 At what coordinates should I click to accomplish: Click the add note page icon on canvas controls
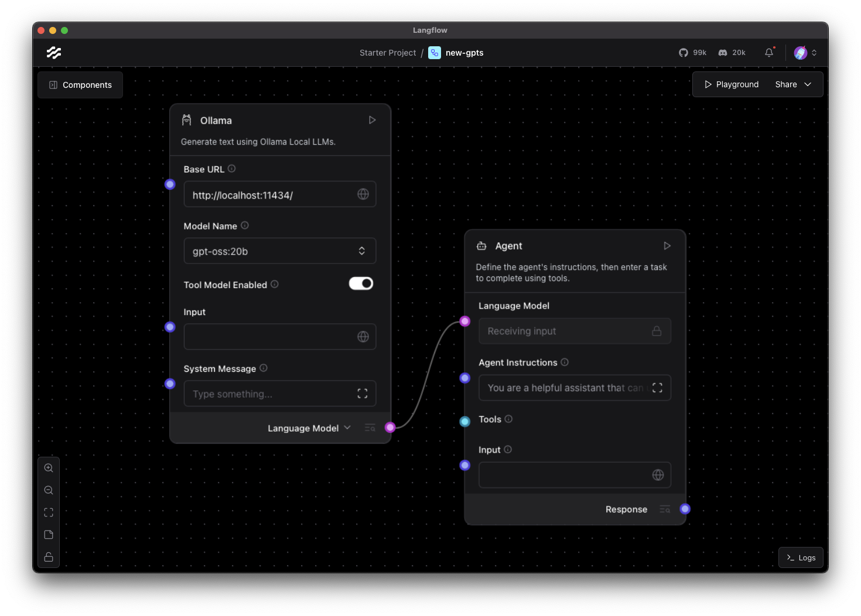49,534
